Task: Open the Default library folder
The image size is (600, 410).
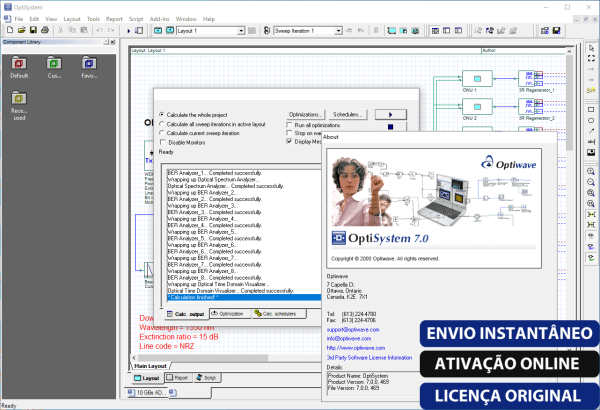Action: pyautogui.click(x=19, y=67)
